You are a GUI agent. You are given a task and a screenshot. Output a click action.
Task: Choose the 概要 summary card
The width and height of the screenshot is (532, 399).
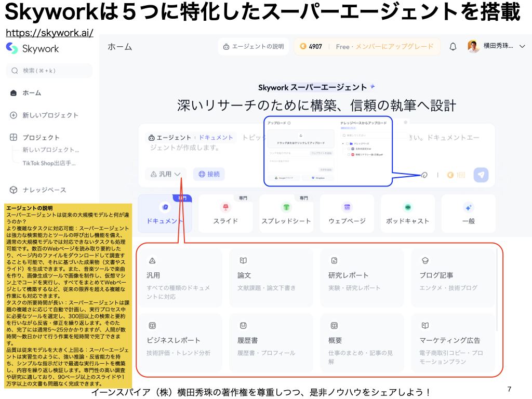[x=362, y=343]
